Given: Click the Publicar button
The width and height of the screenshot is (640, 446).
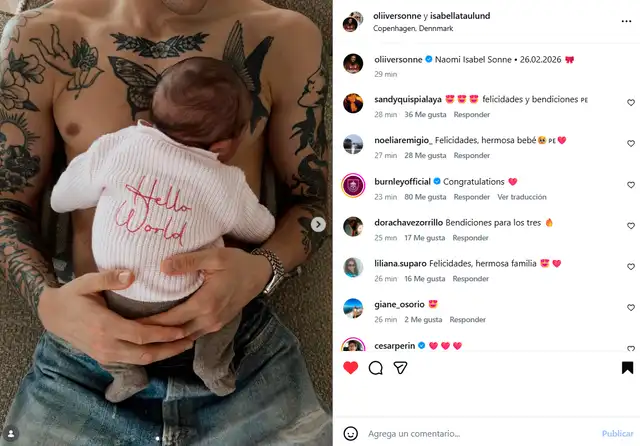Looking at the screenshot, I should tap(617, 433).
